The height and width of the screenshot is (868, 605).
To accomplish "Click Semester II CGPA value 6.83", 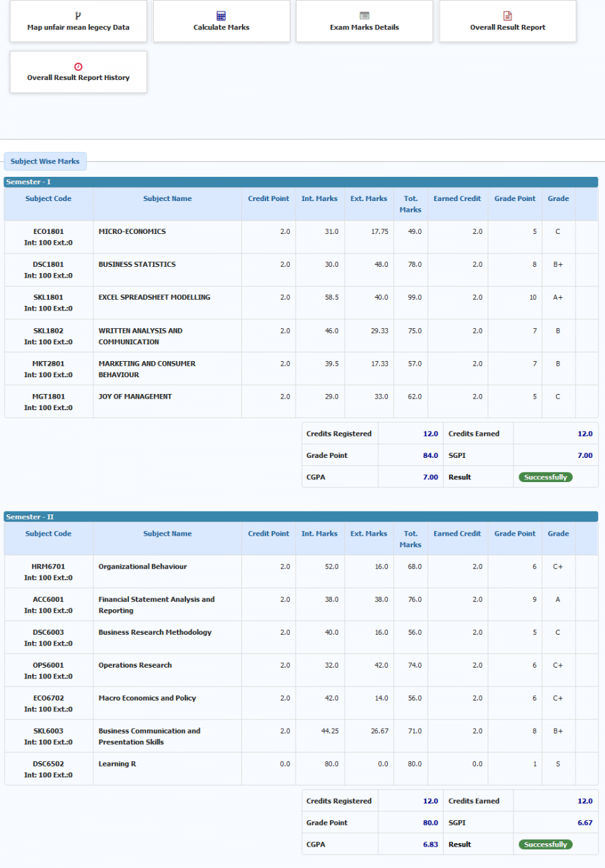I will [430, 844].
